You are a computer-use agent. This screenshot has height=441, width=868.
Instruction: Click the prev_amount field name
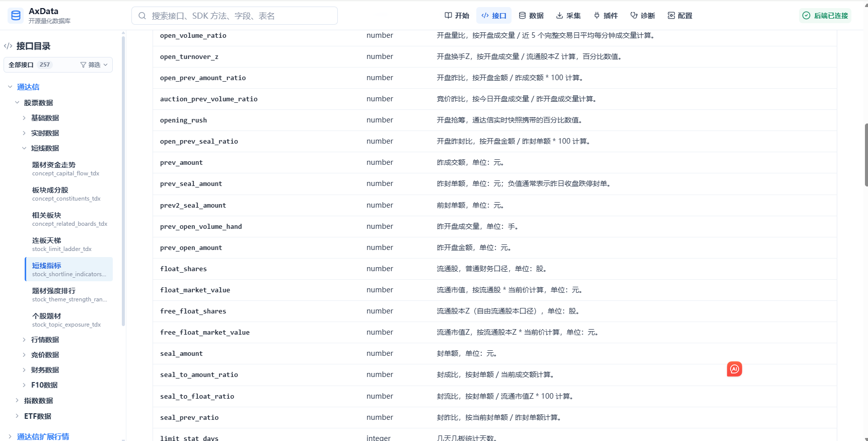pos(181,162)
